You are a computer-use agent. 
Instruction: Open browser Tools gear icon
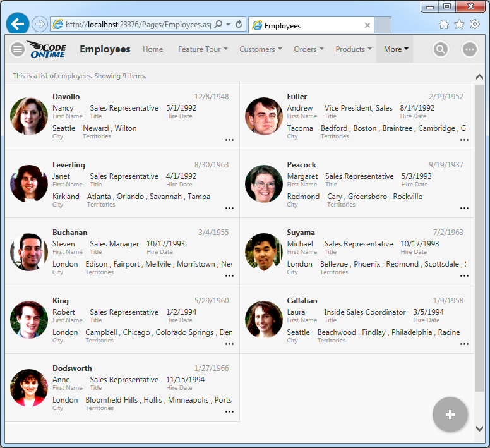coord(475,24)
